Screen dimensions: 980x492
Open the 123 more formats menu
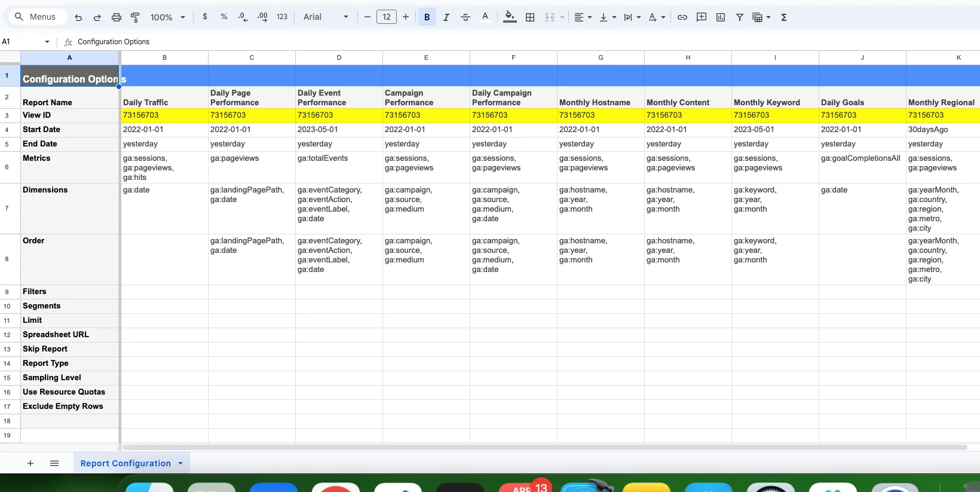click(x=282, y=17)
